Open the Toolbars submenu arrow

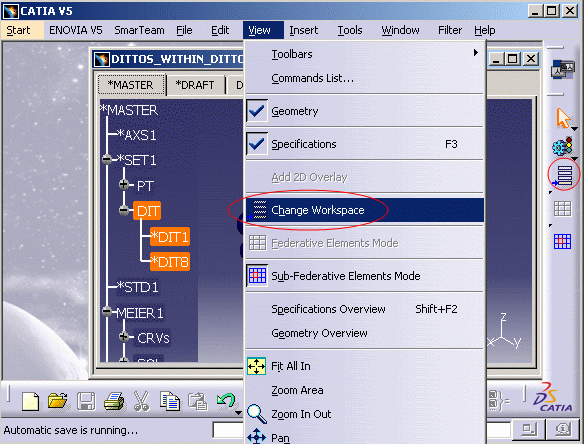click(x=476, y=53)
